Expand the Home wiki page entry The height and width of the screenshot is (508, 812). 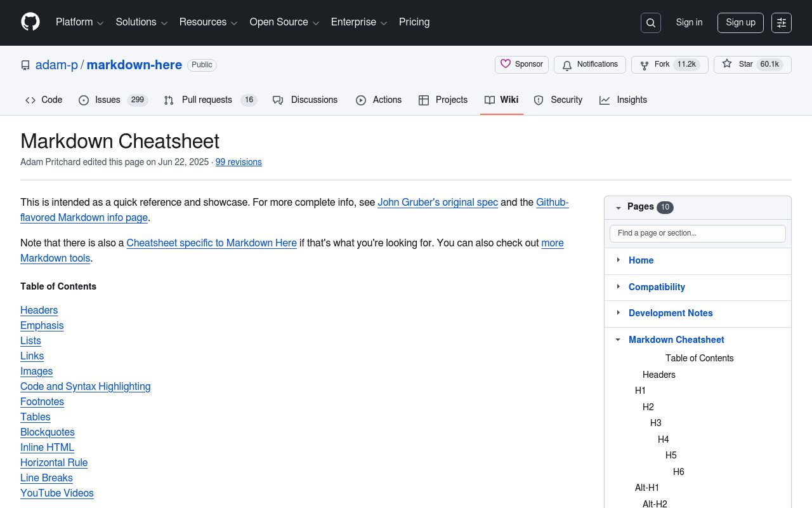tap(618, 260)
